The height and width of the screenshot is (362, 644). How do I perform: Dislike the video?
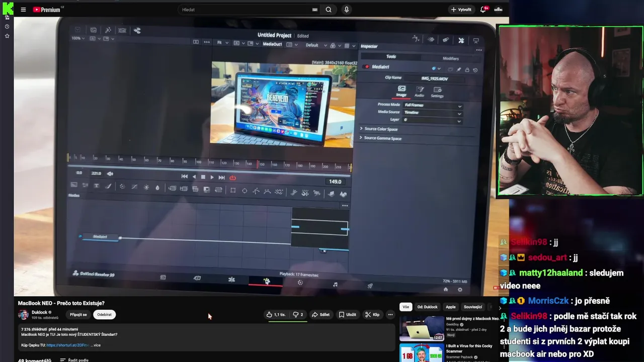(x=298, y=315)
